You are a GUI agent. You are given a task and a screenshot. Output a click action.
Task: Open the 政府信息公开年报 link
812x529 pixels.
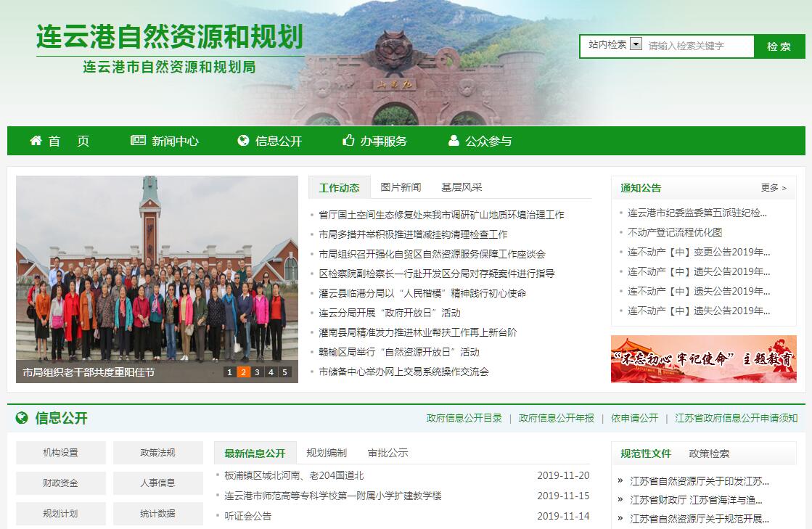tap(556, 418)
